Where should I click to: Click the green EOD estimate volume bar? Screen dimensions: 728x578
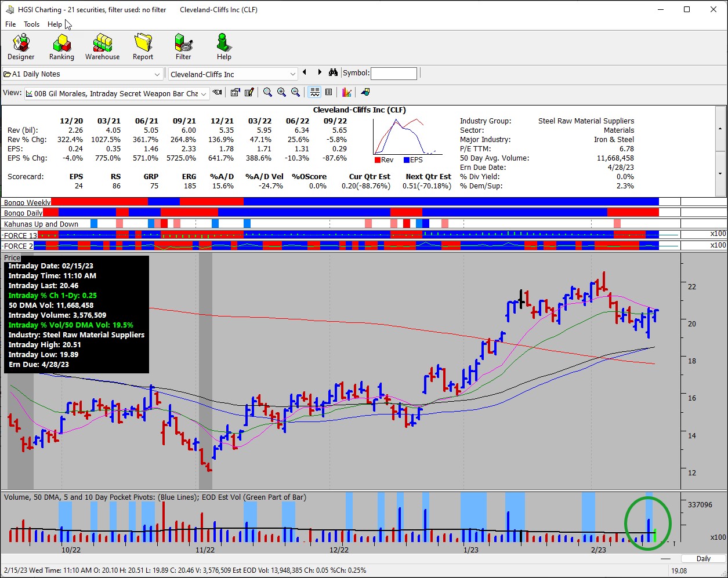pos(655,535)
